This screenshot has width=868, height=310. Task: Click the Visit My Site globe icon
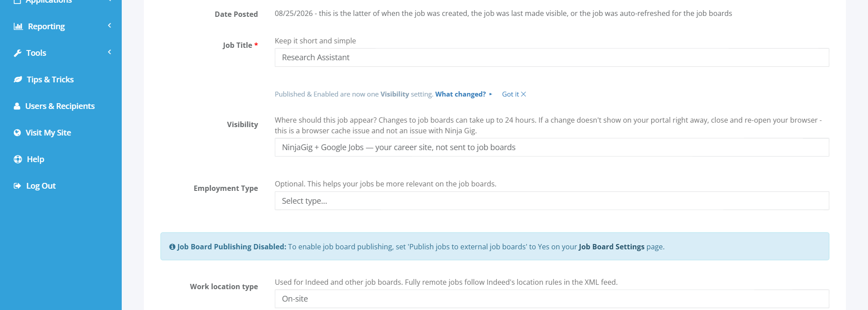click(x=17, y=133)
